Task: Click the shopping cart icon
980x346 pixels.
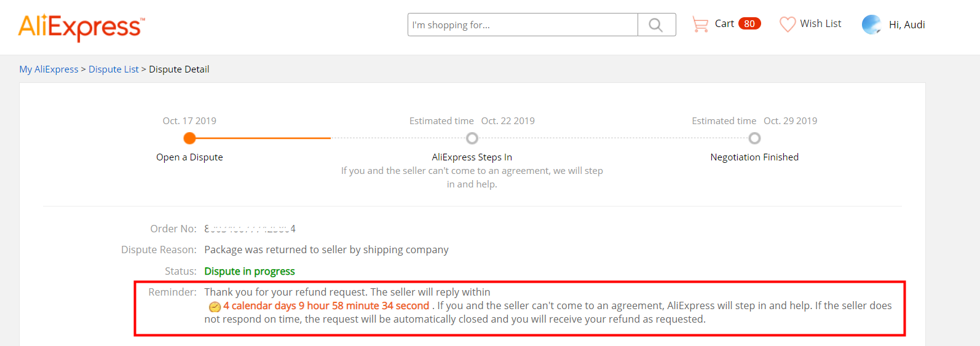Action: click(700, 25)
